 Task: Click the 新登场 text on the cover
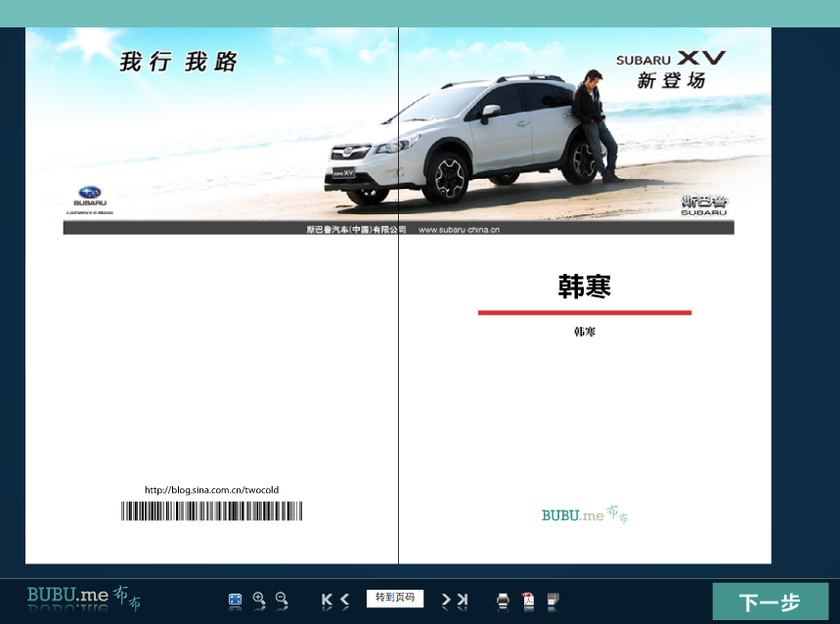671,80
